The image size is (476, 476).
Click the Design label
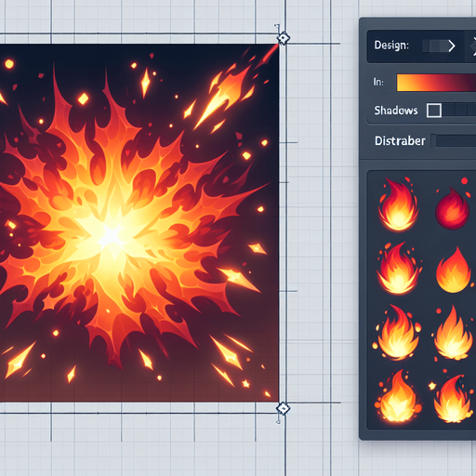tap(391, 46)
